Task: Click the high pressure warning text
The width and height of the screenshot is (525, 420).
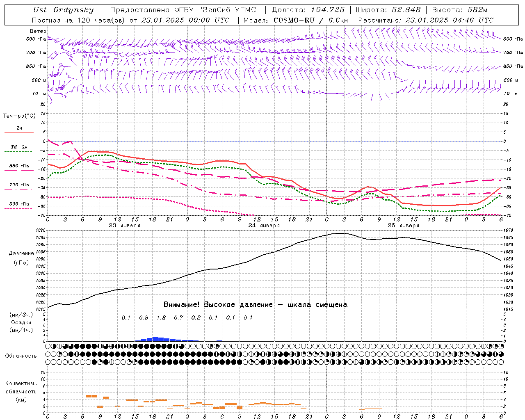Action: point(255,304)
